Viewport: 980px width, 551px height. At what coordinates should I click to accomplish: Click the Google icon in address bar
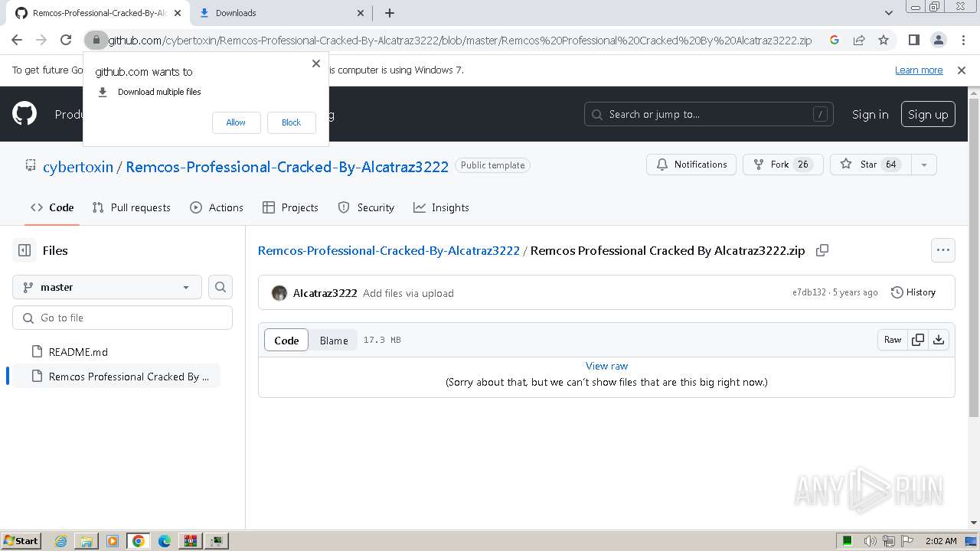[x=835, y=40]
